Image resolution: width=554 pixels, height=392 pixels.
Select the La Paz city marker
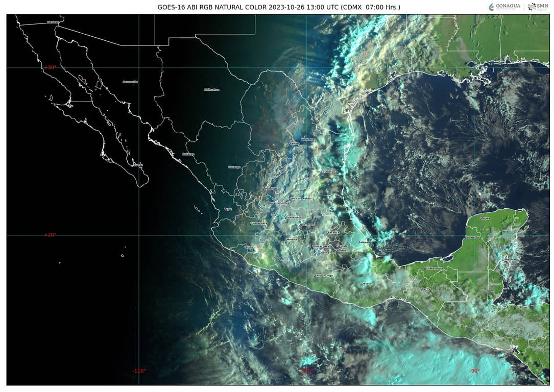(x=137, y=165)
